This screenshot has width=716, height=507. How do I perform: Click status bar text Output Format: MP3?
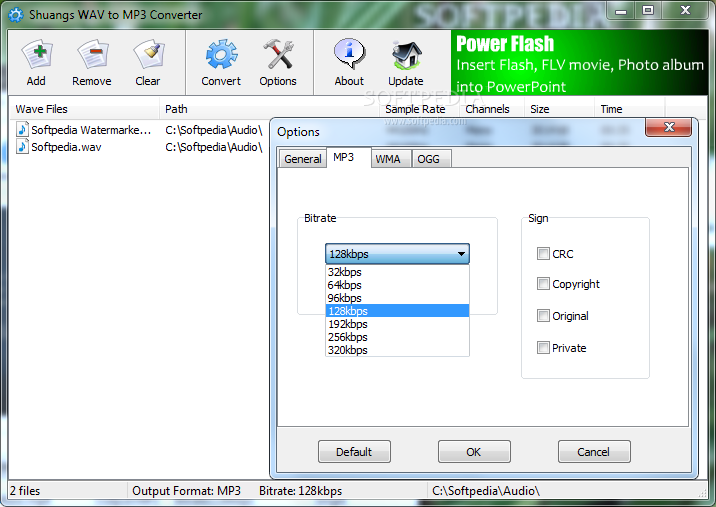pyautogui.click(x=186, y=491)
